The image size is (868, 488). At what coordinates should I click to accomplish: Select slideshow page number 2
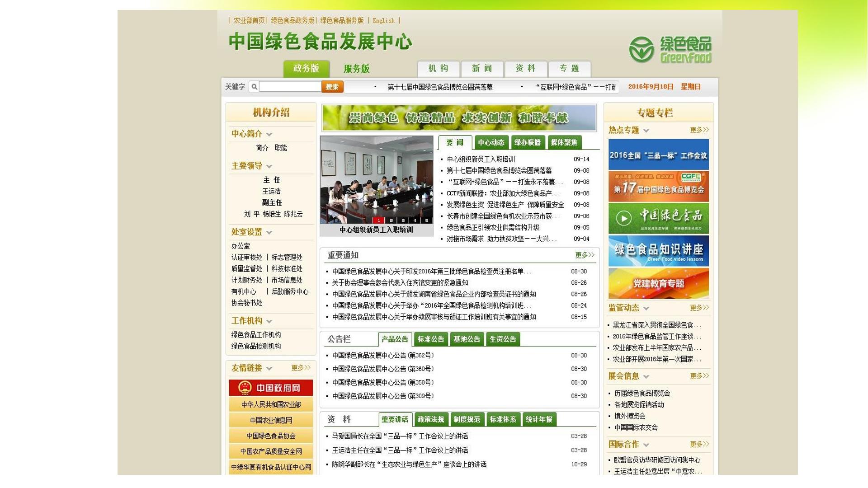(391, 221)
